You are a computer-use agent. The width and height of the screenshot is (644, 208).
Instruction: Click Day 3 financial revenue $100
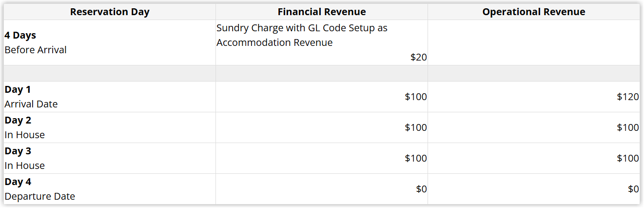click(416, 158)
